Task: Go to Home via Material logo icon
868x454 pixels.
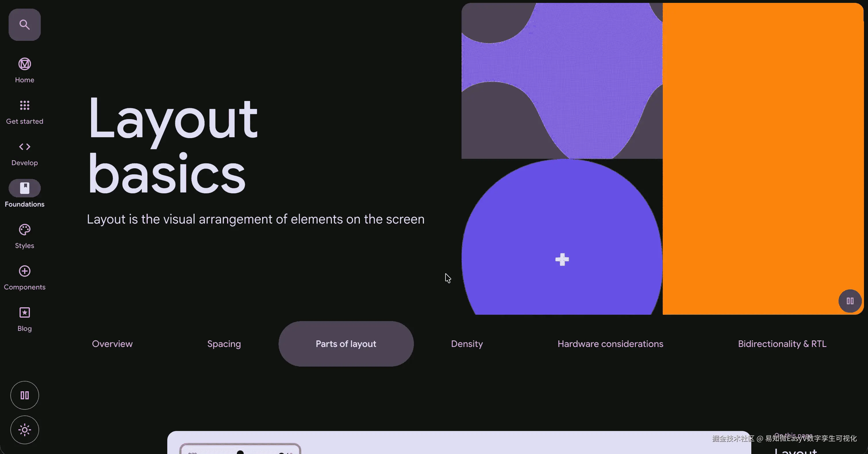Action: point(25,64)
